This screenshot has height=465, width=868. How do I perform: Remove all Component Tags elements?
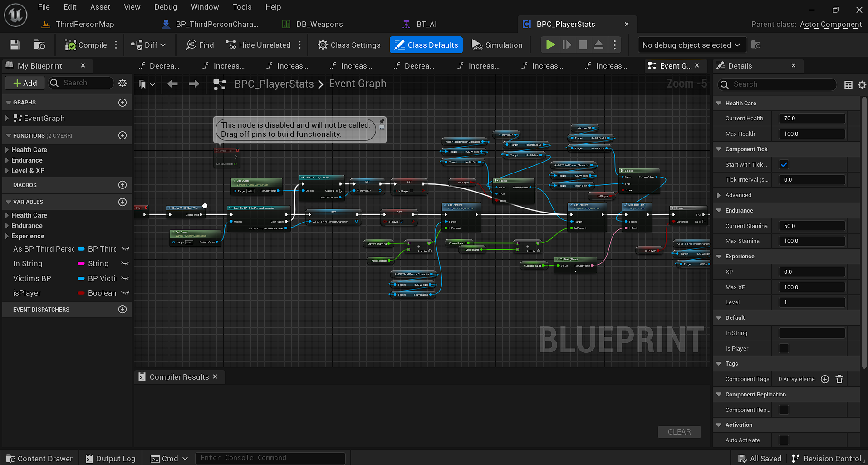839,379
